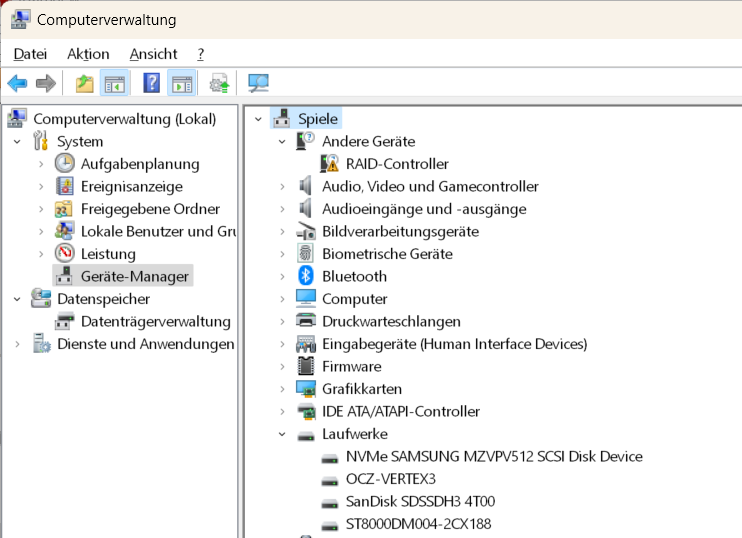
Task: Expand the Biometrische Geräte category
Action: tap(283, 254)
